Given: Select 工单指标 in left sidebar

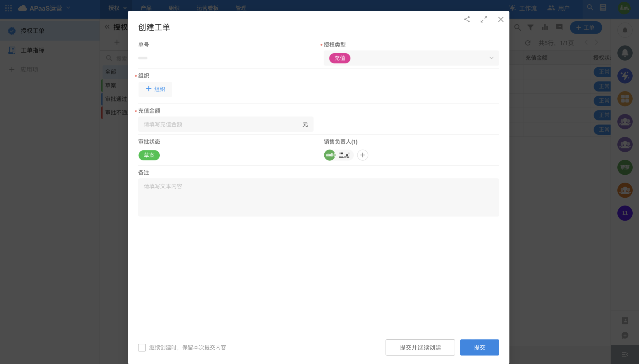Looking at the screenshot, I should [33, 50].
